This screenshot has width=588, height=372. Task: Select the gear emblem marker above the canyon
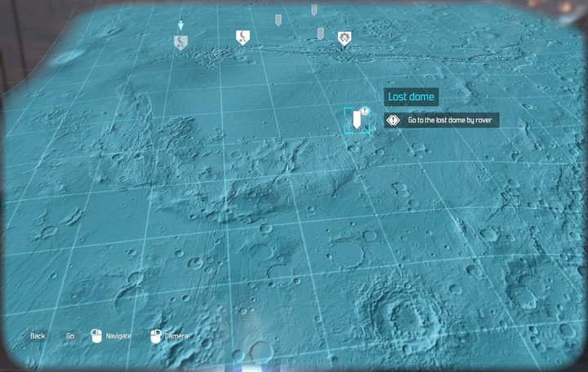click(345, 38)
